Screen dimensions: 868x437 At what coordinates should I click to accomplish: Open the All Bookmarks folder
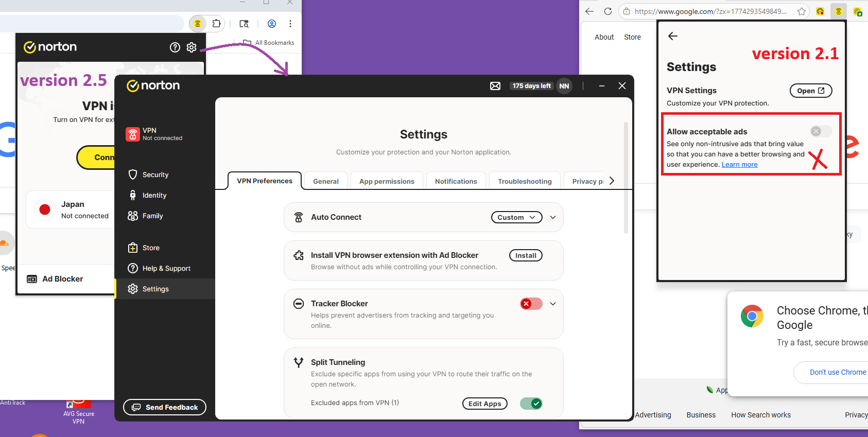269,43
